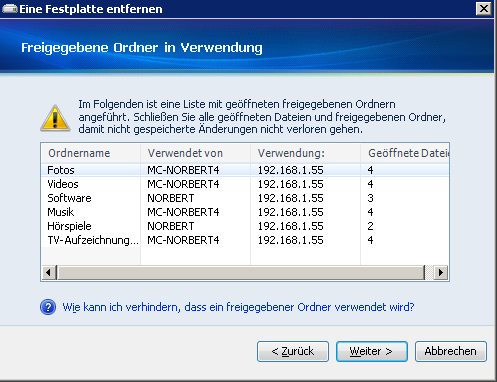Open help link about preventing shared folder use
Viewport: 497px width, 382px height.
(x=238, y=307)
